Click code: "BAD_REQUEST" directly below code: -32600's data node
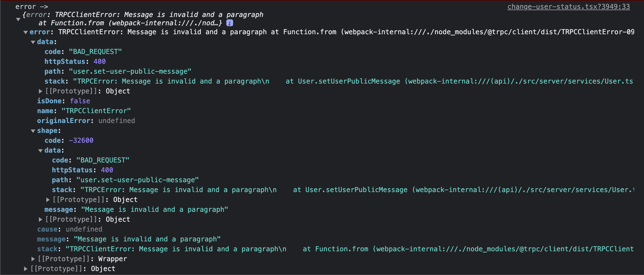 (x=91, y=160)
